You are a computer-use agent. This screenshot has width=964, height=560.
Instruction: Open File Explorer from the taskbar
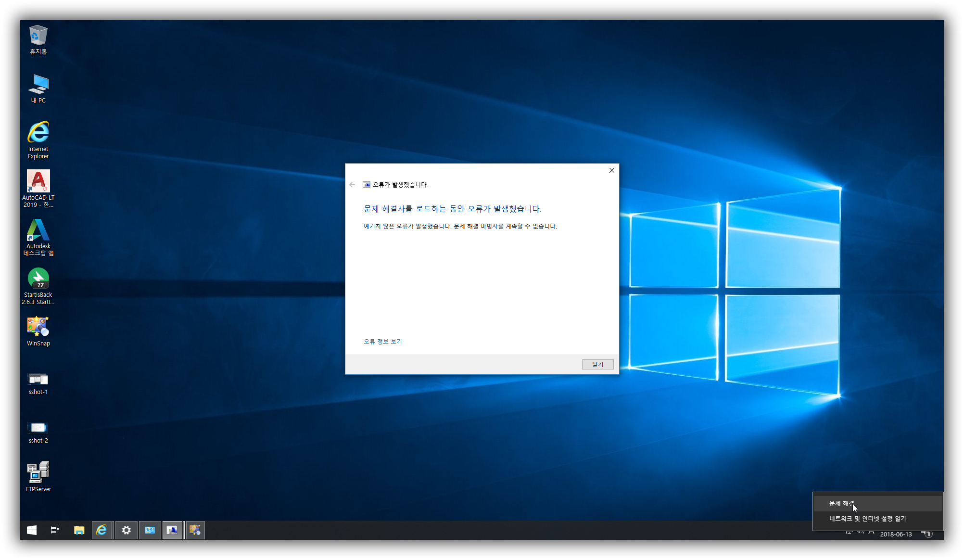(79, 530)
